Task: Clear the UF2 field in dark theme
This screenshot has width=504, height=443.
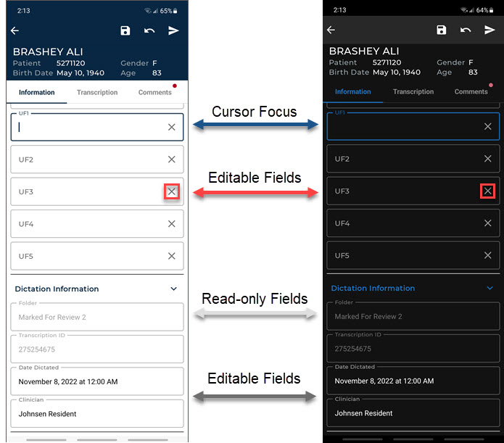Action: 488,159
